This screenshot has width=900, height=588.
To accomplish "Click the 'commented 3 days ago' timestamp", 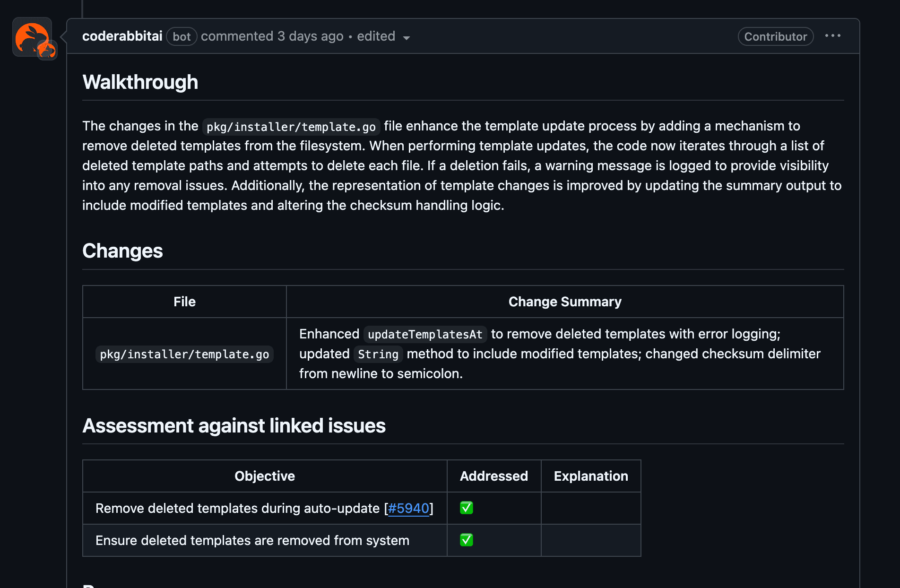I will point(272,36).
